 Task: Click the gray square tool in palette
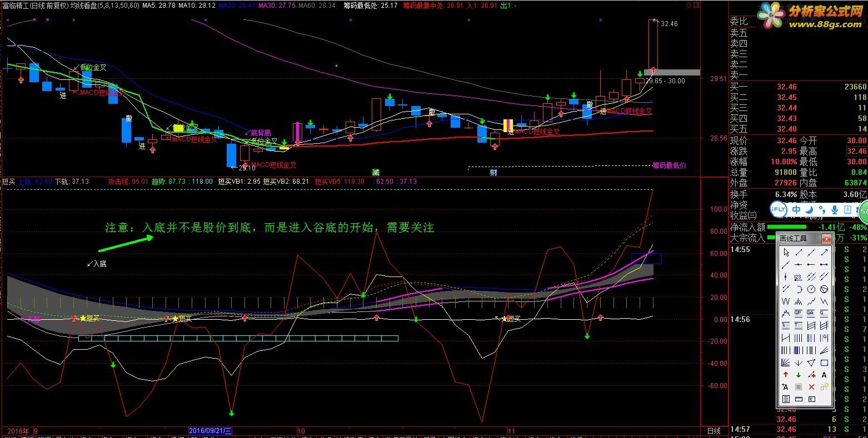(x=799, y=387)
